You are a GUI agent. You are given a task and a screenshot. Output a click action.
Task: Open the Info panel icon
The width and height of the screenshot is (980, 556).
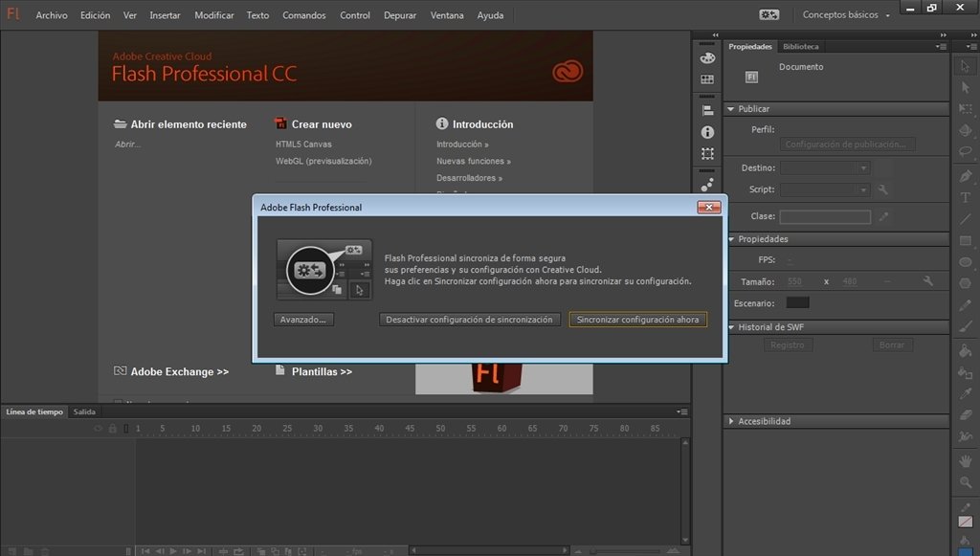[x=707, y=132]
